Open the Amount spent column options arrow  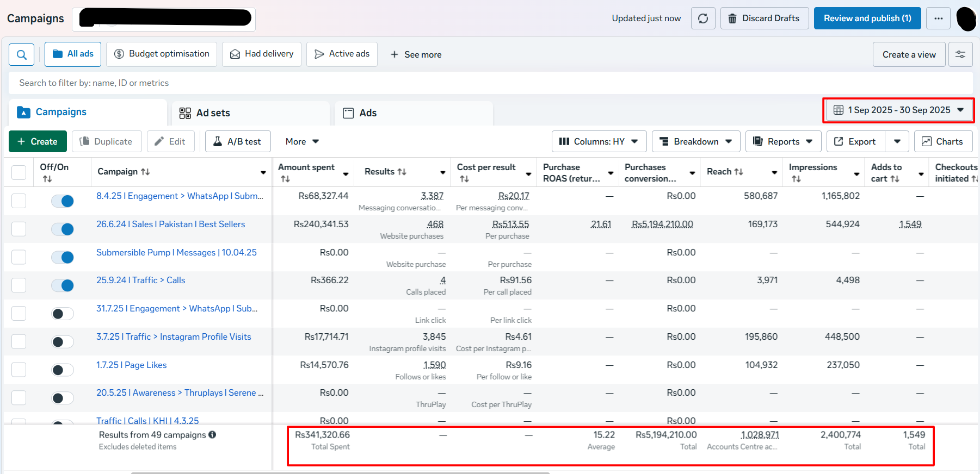click(346, 174)
